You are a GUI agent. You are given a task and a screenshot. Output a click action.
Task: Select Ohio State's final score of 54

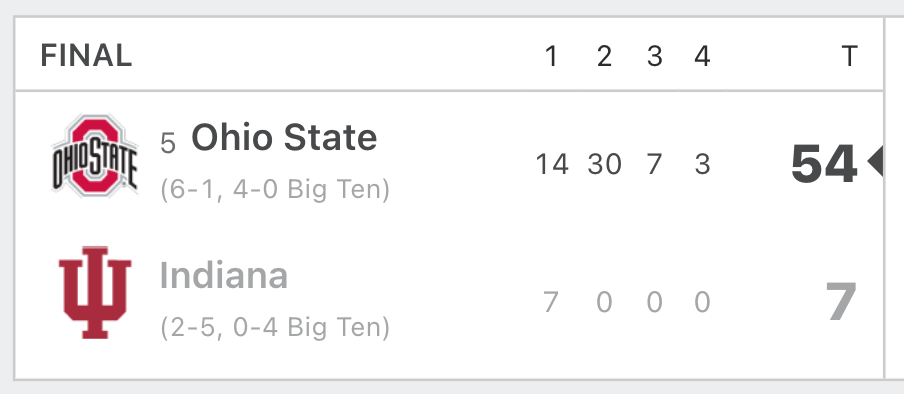pos(823,164)
